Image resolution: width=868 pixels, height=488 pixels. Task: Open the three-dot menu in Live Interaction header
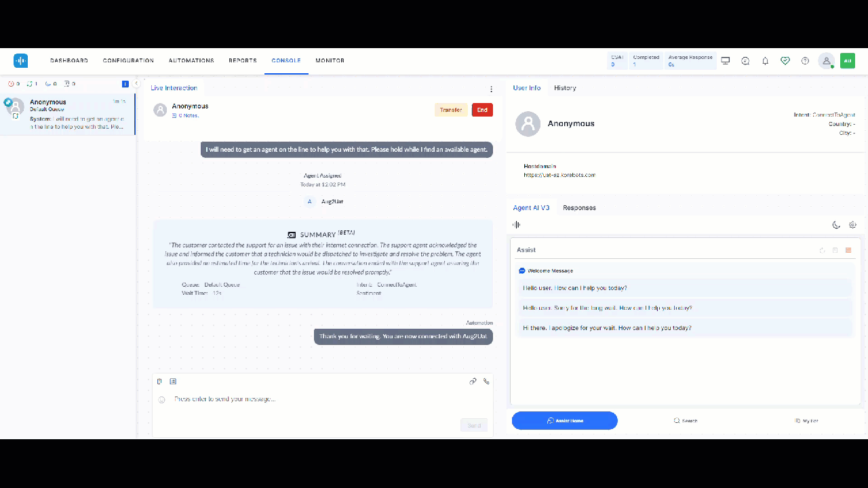(491, 89)
